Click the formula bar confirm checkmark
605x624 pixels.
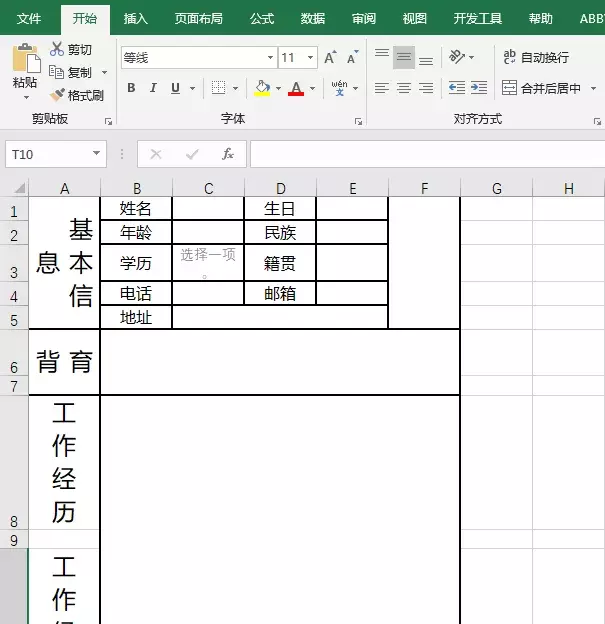pyautogui.click(x=192, y=154)
